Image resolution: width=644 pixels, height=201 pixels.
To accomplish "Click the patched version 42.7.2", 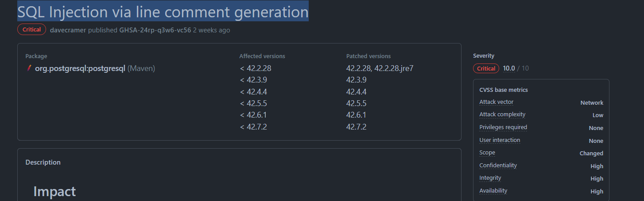I will pos(356,127).
